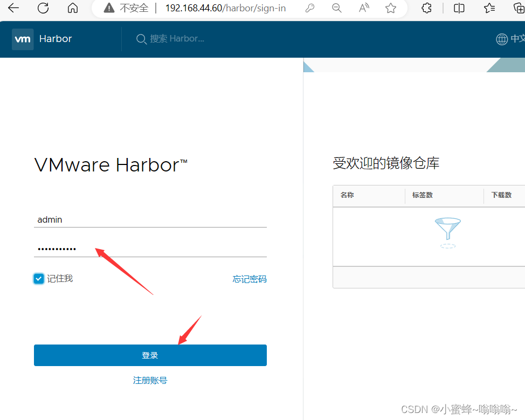
Task: Click the 192.168.44.60 address bar URL
Action: [x=225, y=8]
